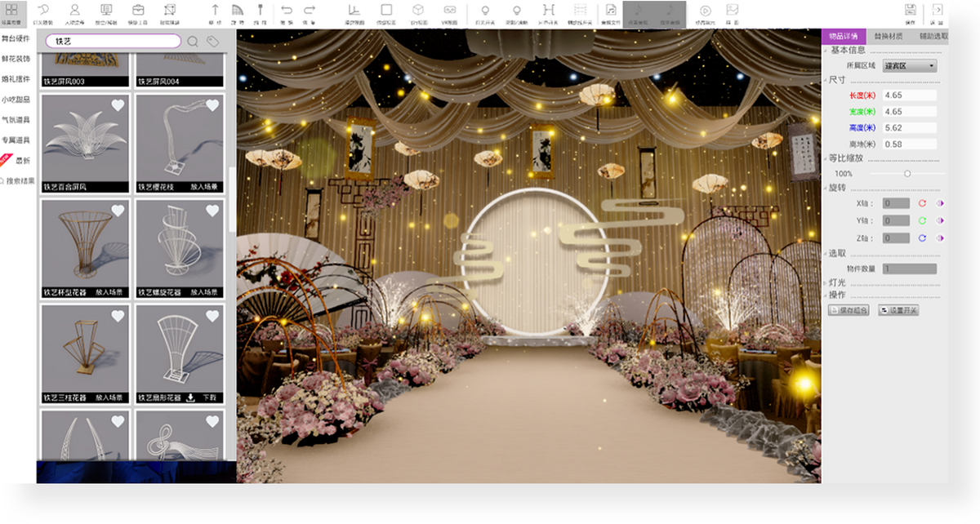Click the save floppy disk icon
The width and height of the screenshot is (980, 524).
pos(910,10)
